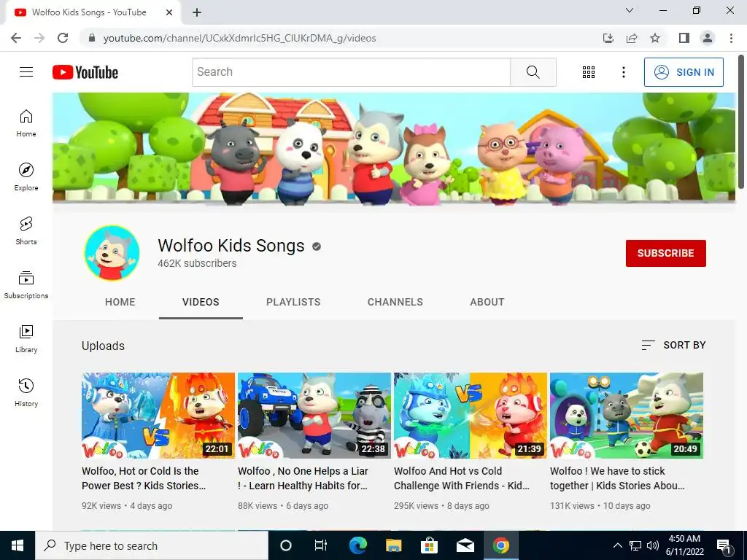747x560 pixels.
Task: Click the browser address bar URL
Action: point(239,38)
